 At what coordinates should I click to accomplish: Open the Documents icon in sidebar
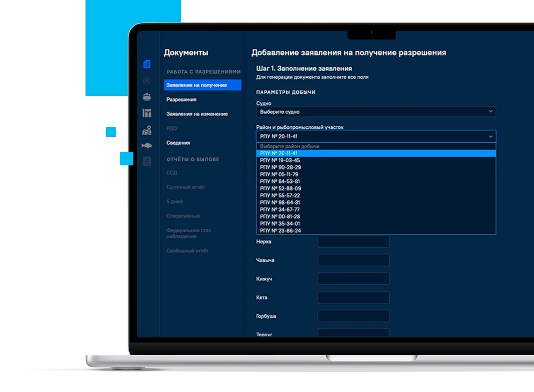click(x=147, y=64)
